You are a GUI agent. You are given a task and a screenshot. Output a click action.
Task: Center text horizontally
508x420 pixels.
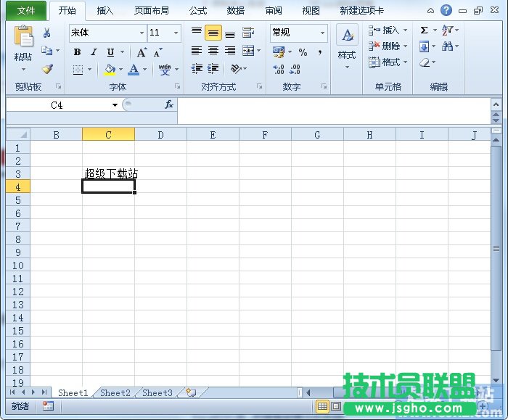(213, 51)
